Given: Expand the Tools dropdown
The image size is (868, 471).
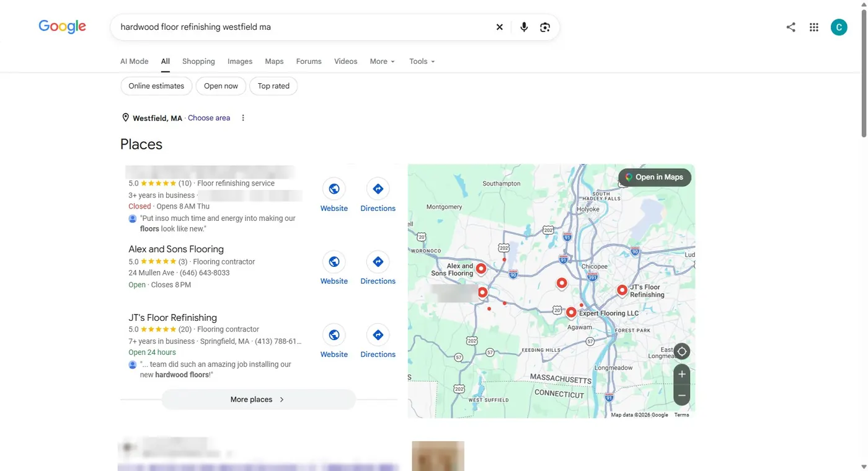Looking at the screenshot, I should [422, 61].
